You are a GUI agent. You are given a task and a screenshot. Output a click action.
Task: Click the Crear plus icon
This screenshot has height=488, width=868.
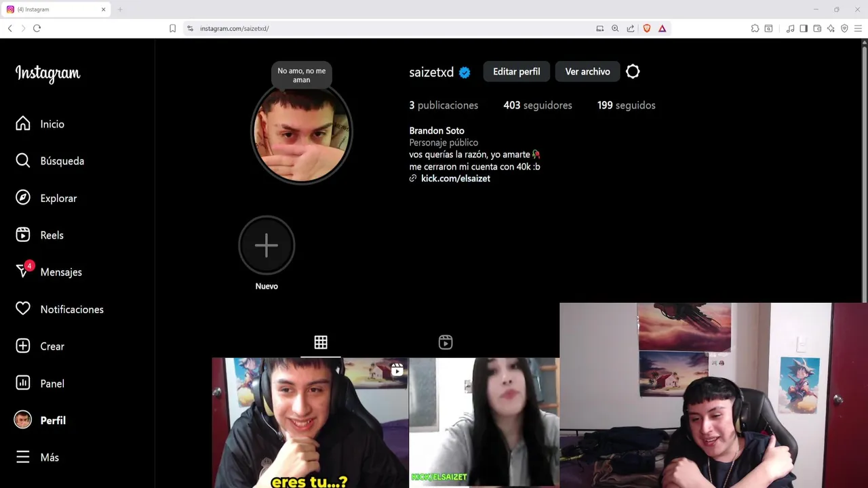pyautogui.click(x=23, y=346)
